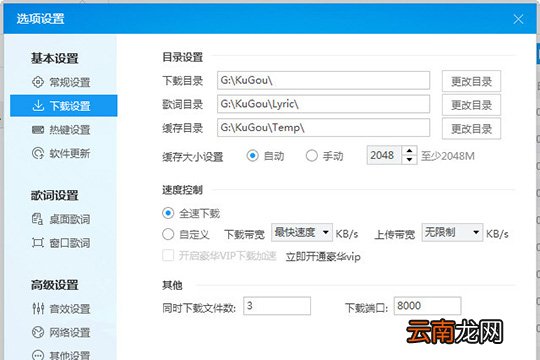Image resolution: width=540 pixels, height=360 pixels.
Task: Click the 速度控制 group title
Action: click(183, 189)
